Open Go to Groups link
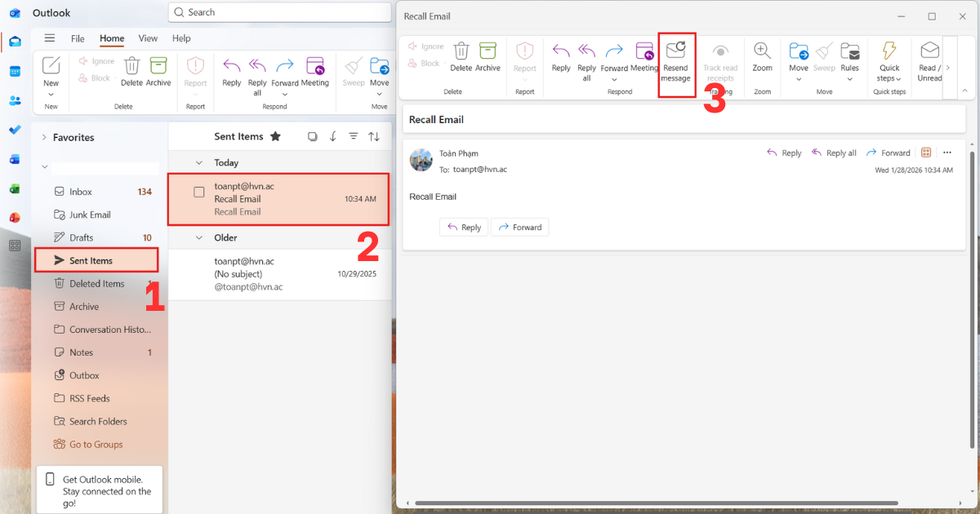Screen dimensions: 980x514 point(88,445)
